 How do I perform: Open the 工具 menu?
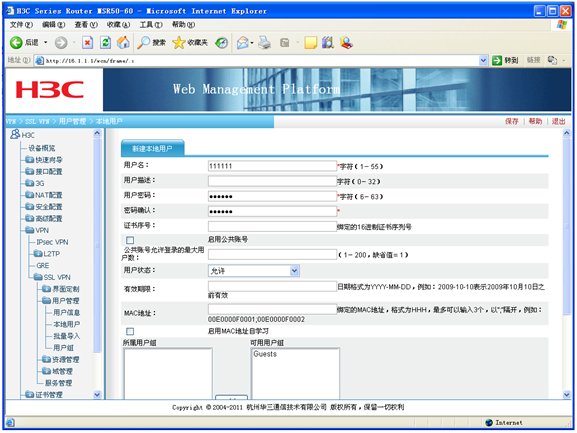(151, 25)
